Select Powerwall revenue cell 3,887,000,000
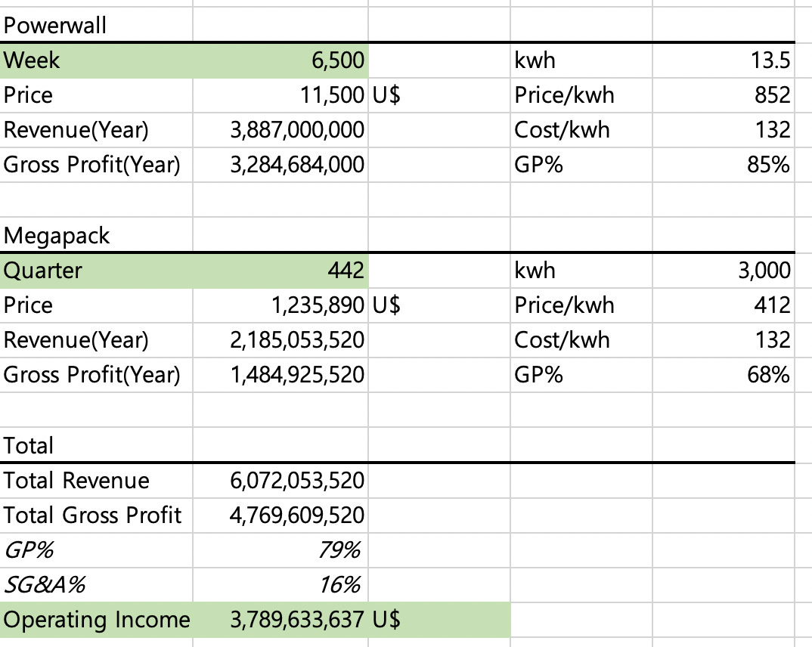812x647 pixels. (x=280, y=130)
